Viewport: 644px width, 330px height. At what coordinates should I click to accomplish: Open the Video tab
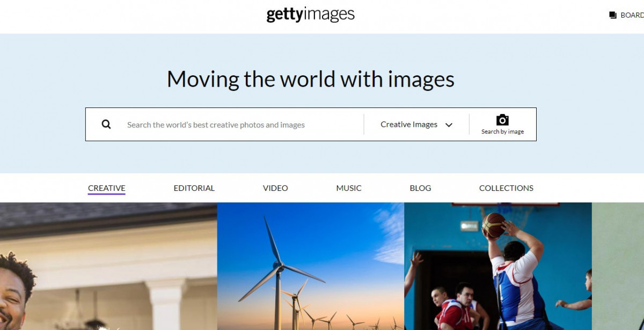(x=275, y=188)
